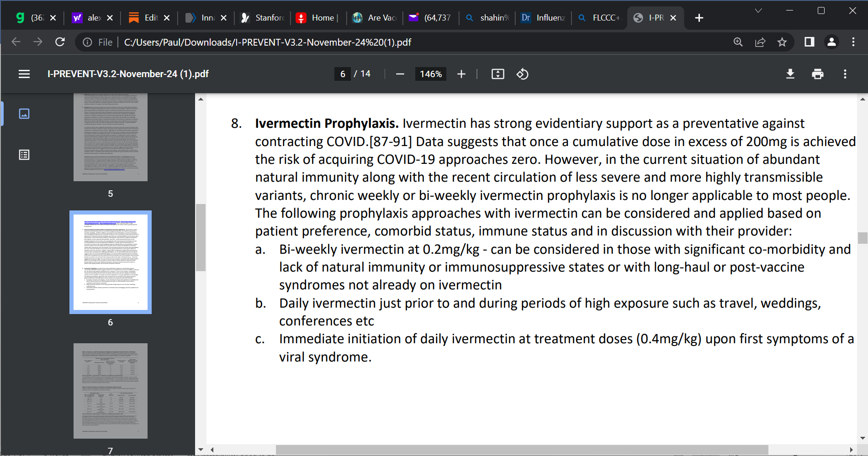Click the horizontal scrollbar handle
Image resolution: width=868 pixels, height=456 pixels.
pyautogui.click(x=522, y=450)
